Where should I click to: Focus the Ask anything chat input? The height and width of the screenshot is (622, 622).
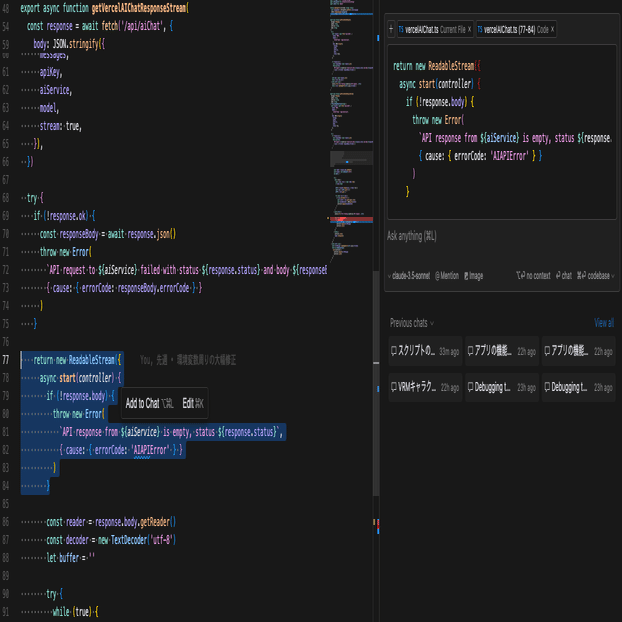[501, 236]
